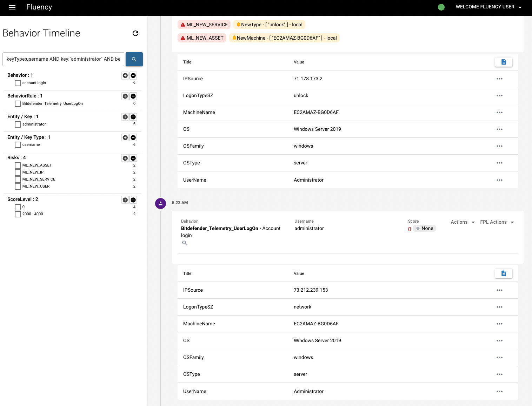The height and width of the screenshot is (406, 532).
Task: Exclude filter for Risks facet
Action: (x=133, y=158)
